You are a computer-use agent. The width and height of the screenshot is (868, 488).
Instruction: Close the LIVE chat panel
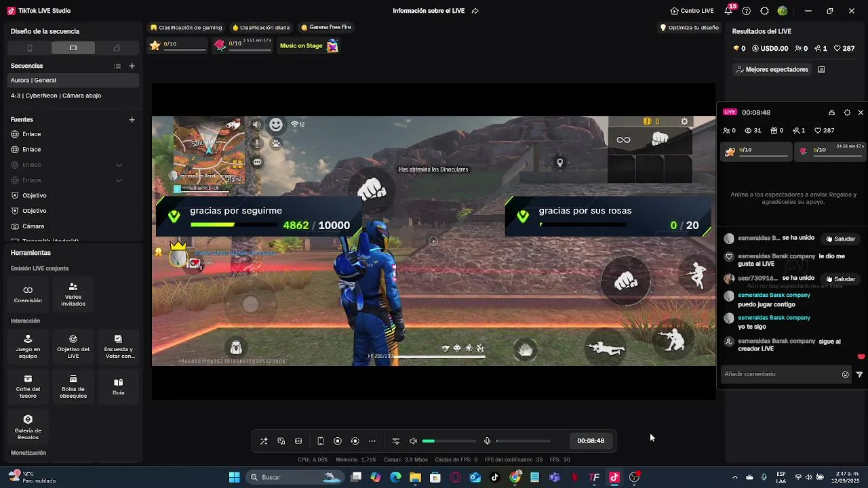tap(861, 113)
